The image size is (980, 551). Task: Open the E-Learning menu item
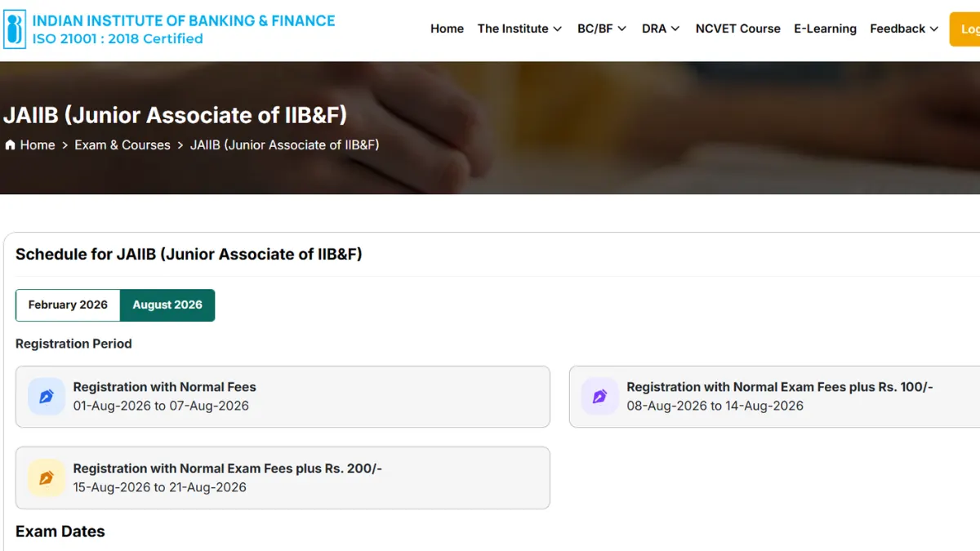tap(825, 29)
